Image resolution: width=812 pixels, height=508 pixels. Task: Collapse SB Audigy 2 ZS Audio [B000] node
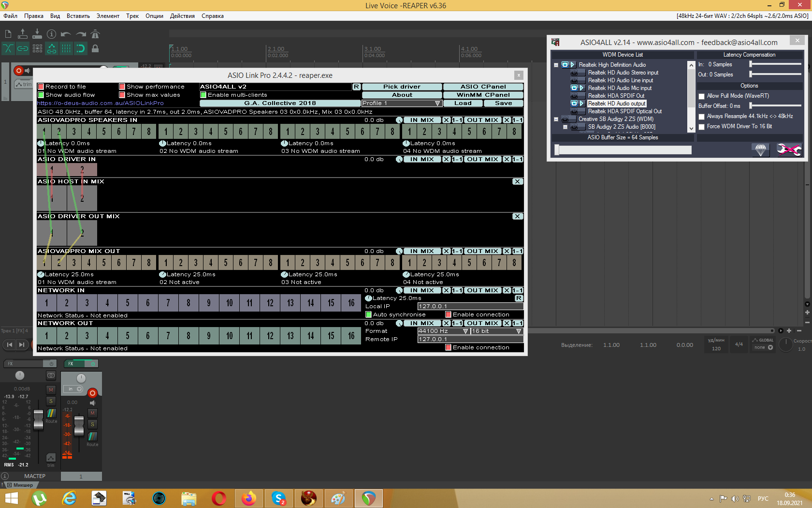[x=565, y=127]
